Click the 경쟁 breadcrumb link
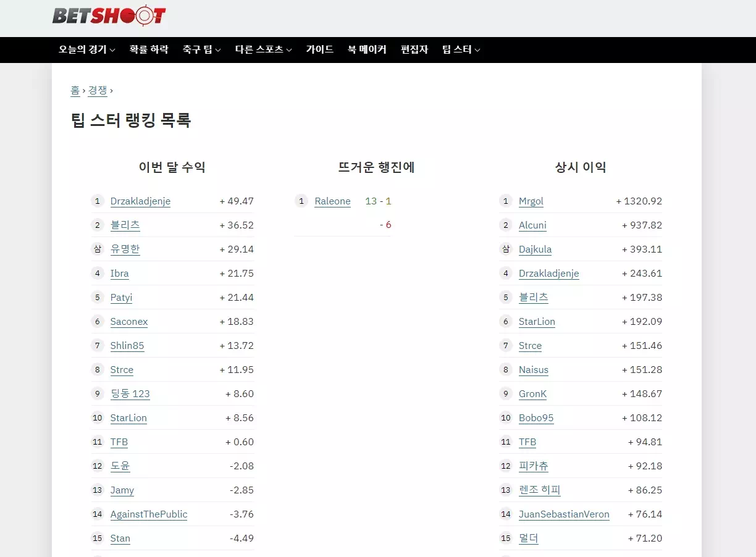This screenshot has height=557, width=756. coord(98,90)
